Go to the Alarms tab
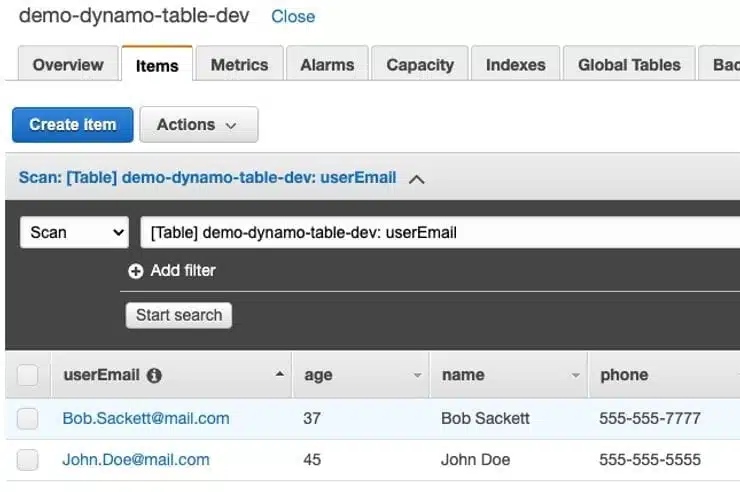 (327, 65)
